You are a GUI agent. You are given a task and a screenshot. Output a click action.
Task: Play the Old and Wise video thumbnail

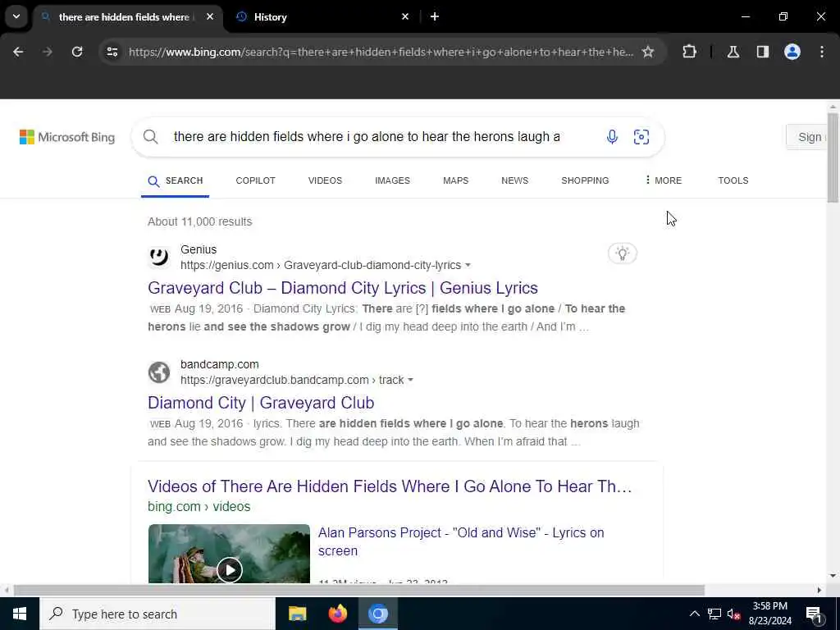coord(230,554)
